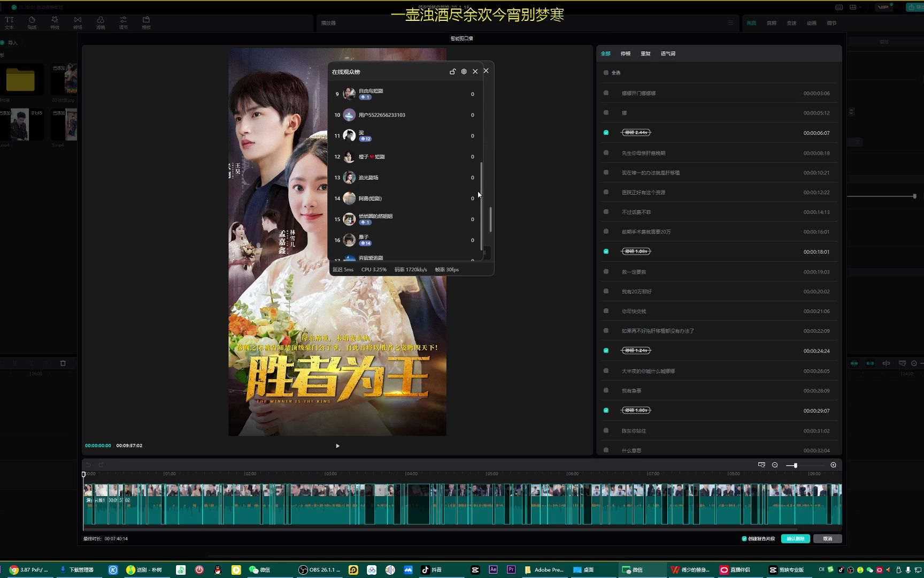Screen dimensions: 924x578
Task: Open the 文本 text tool in top toolbar
Action: click(x=9, y=22)
